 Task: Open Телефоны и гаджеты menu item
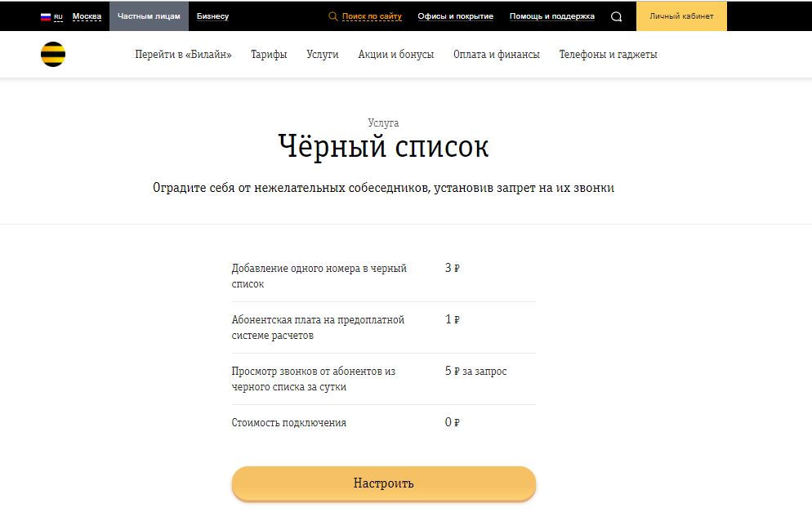[609, 55]
